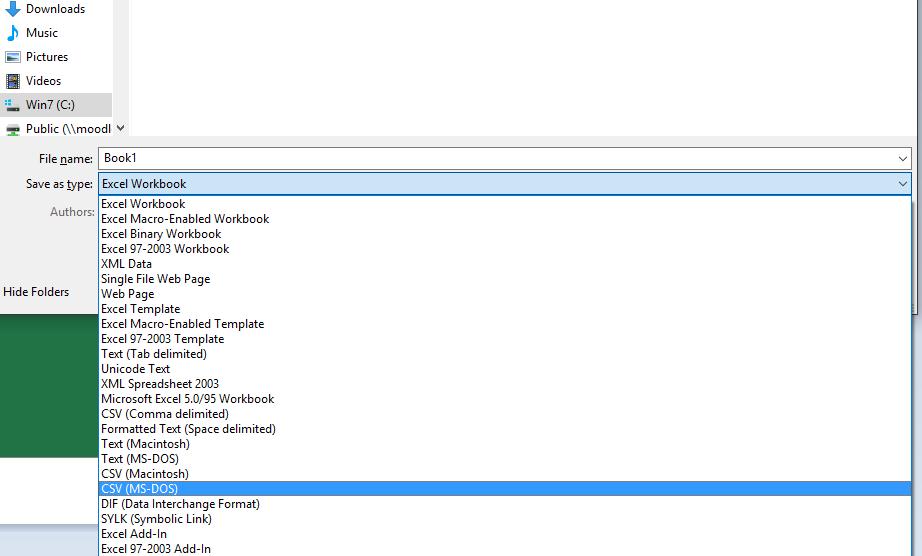922x556 pixels.
Task: Choose XML Data file type
Action: click(x=505, y=264)
